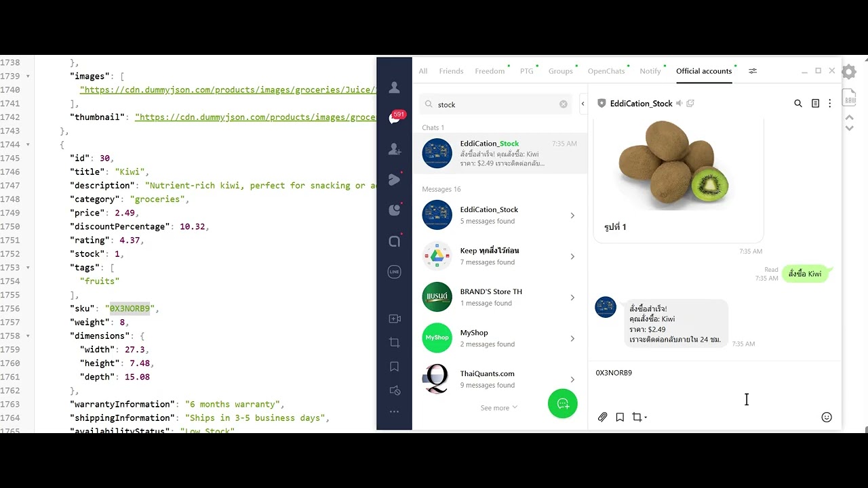Toggle chat mute speaker icon beside EddiCation_Stock
The width and height of the screenshot is (868, 488).
click(x=679, y=104)
